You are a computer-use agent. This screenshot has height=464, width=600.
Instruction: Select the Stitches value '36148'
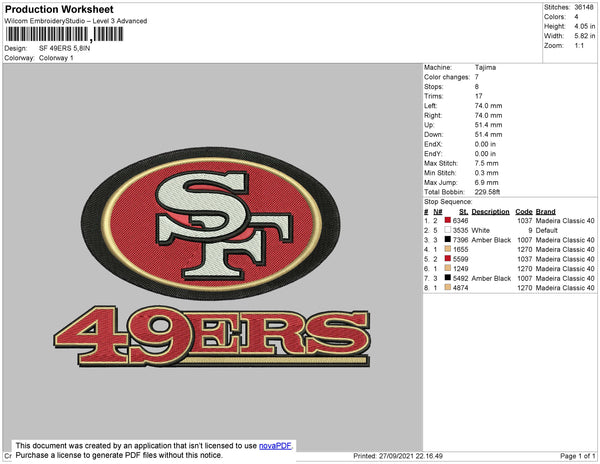coord(584,7)
